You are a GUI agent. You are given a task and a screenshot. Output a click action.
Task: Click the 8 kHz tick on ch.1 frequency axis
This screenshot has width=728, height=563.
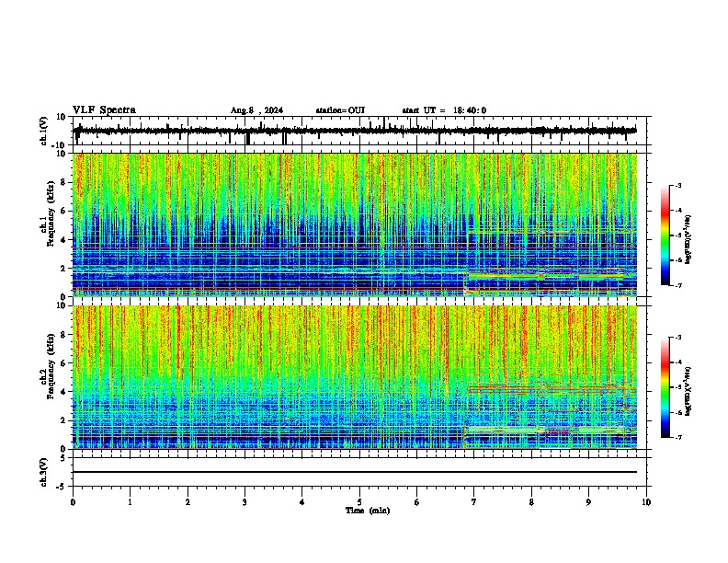coord(63,182)
